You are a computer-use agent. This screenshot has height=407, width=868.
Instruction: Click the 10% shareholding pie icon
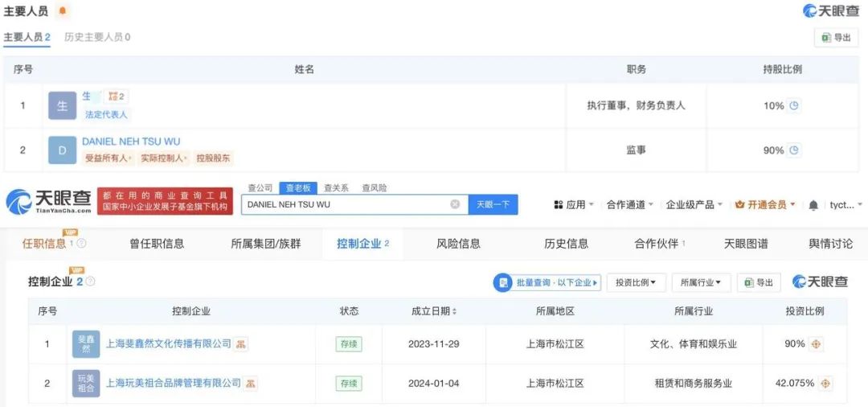point(794,105)
